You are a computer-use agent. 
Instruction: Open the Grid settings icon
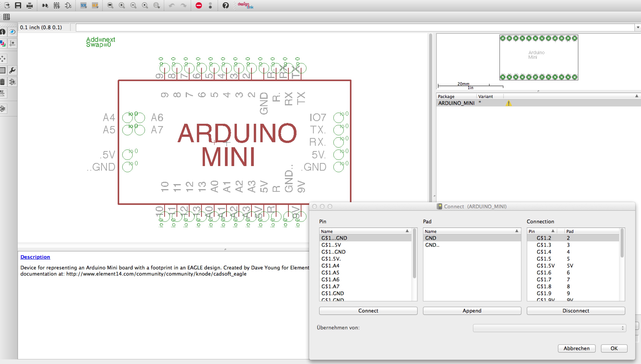tap(7, 17)
